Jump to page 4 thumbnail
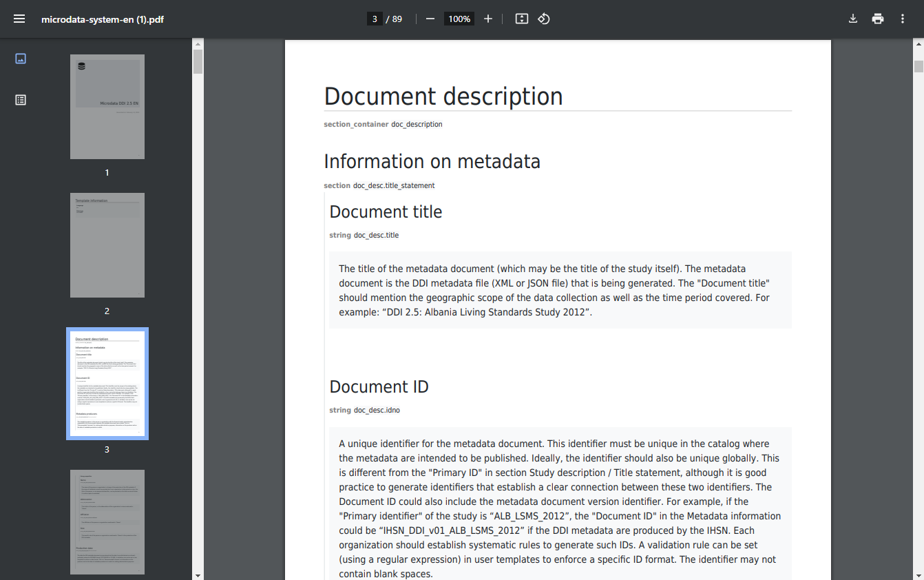 (x=107, y=521)
